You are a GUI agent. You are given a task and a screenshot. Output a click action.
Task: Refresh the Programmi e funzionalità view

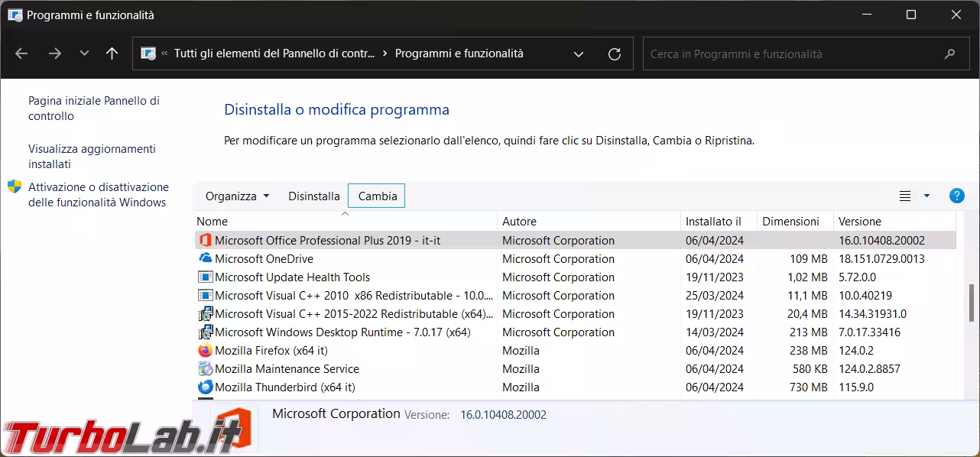614,54
